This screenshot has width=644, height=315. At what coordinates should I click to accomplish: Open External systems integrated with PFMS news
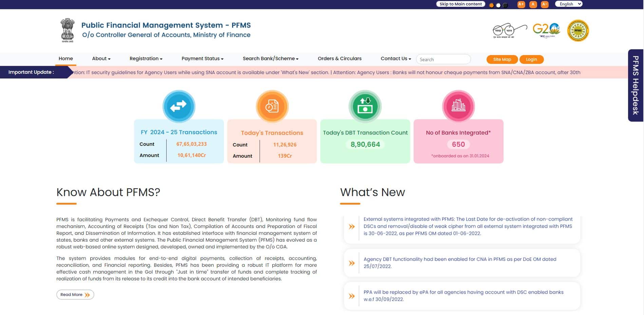[x=468, y=226]
